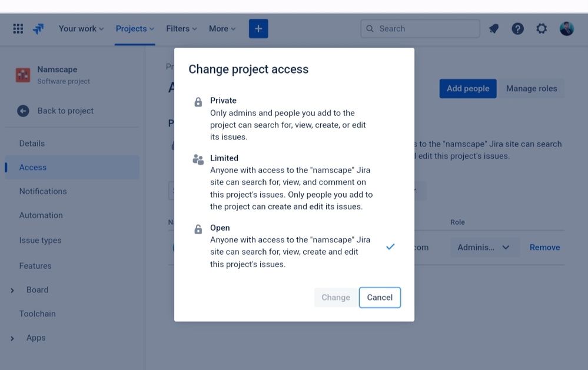588x370 pixels.
Task: Click Cancel to close the dialog
Action: (x=380, y=298)
